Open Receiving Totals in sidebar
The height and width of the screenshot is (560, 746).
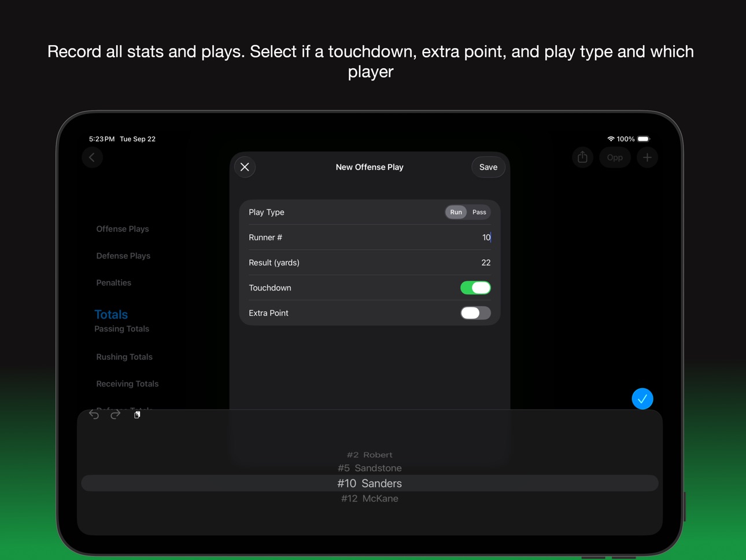click(x=127, y=384)
